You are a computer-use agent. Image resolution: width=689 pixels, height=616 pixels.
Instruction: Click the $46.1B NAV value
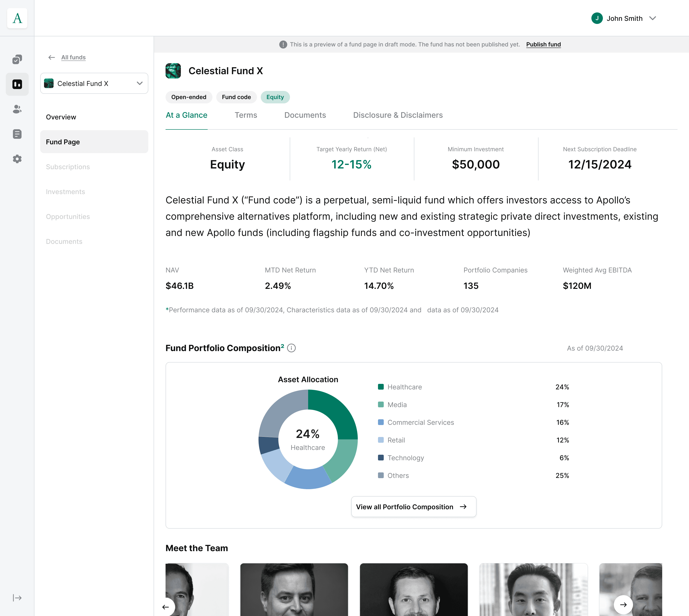[x=179, y=286]
